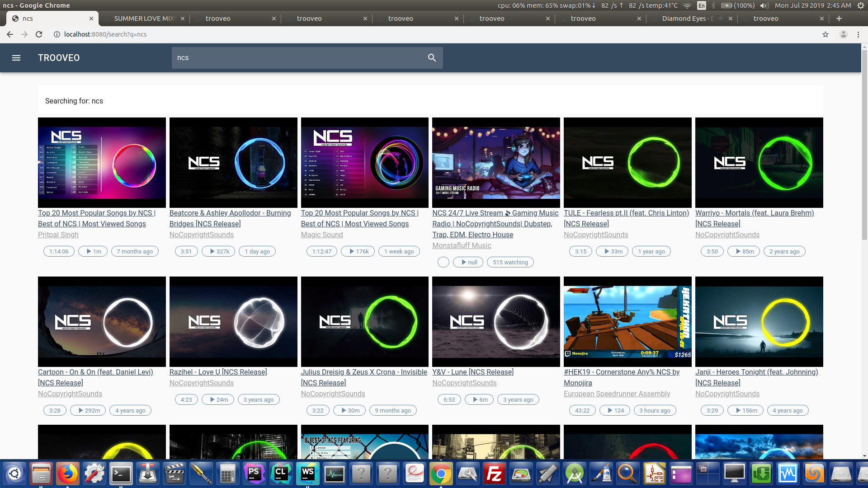Open the Razihel - Love U link
868x488 pixels.
coord(218,372)
